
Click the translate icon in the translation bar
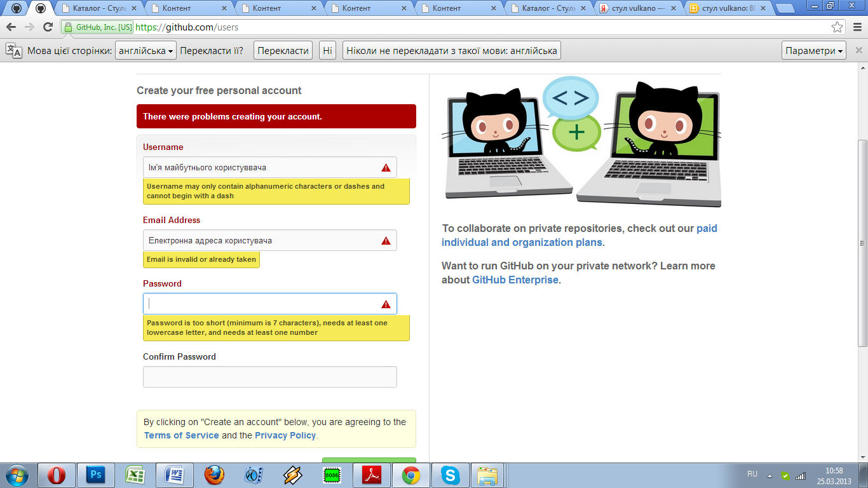point(13,51)
